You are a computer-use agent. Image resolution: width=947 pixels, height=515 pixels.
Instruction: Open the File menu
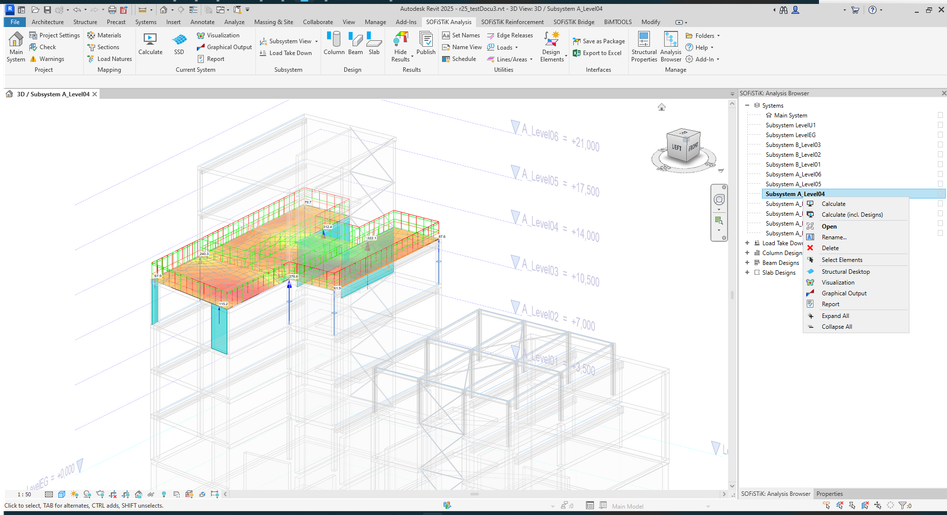point(14,22)
